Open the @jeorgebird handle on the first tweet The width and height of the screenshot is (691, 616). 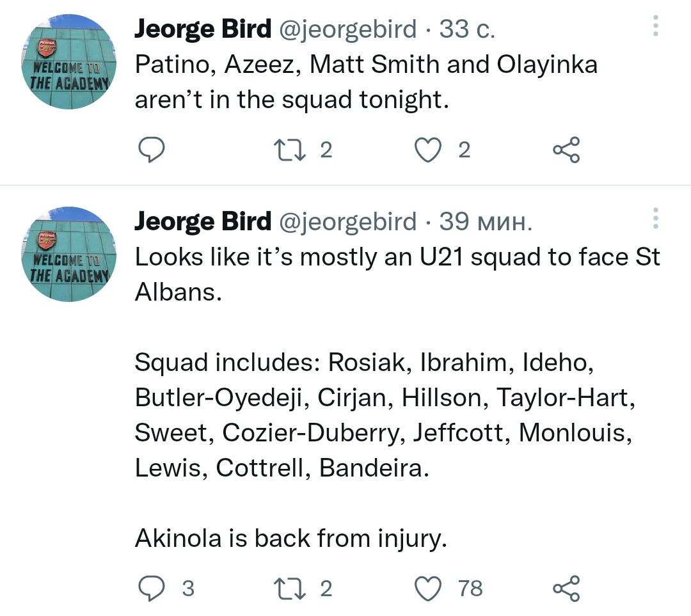[x=345, y=29]
